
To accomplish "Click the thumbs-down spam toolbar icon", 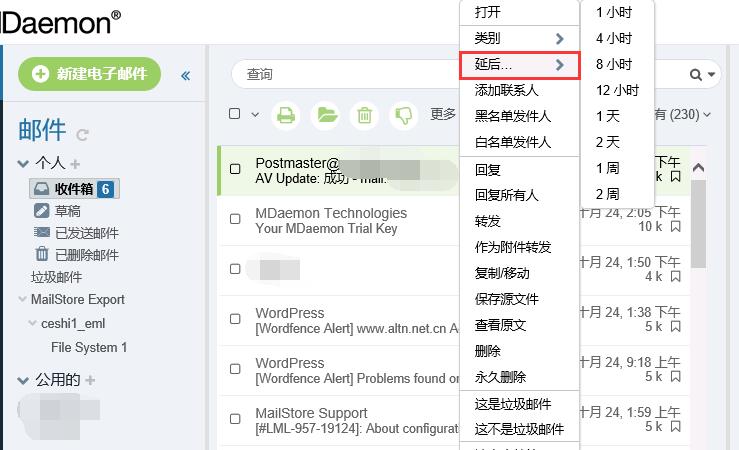I will (403, 115).
